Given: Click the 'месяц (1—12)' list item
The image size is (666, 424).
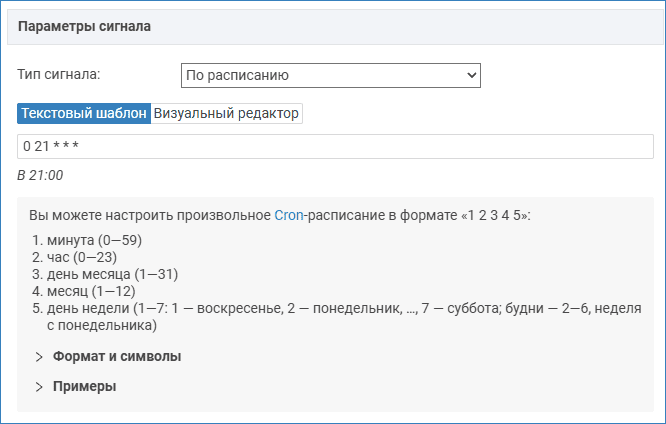Looking at the screenshot, I should (x=91, y=291).
